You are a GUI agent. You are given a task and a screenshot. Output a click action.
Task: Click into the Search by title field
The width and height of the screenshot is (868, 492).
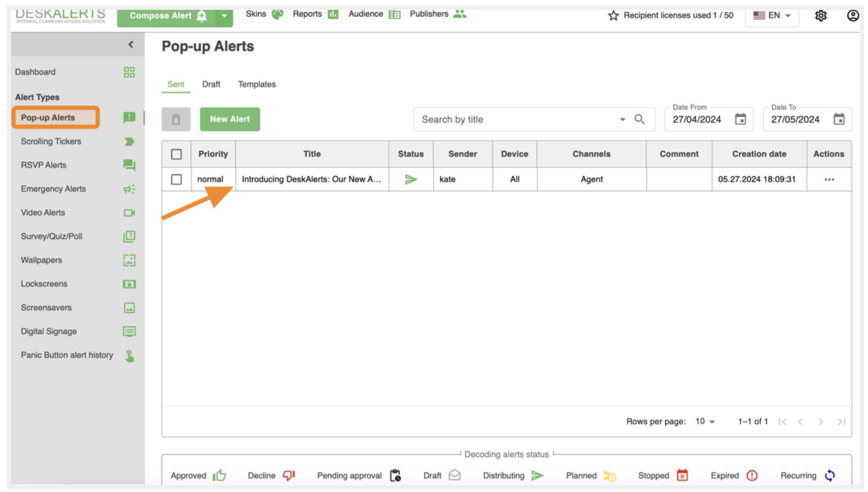pos(517,119)
